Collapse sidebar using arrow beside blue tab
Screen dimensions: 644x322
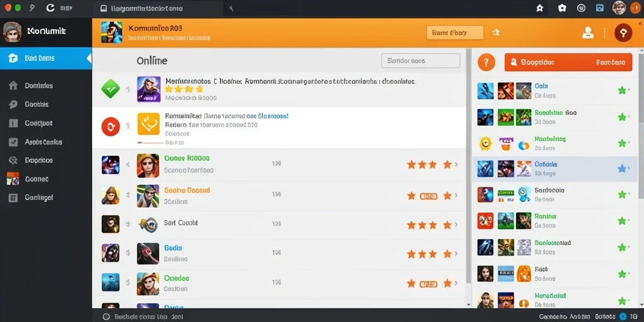[89, 58]
